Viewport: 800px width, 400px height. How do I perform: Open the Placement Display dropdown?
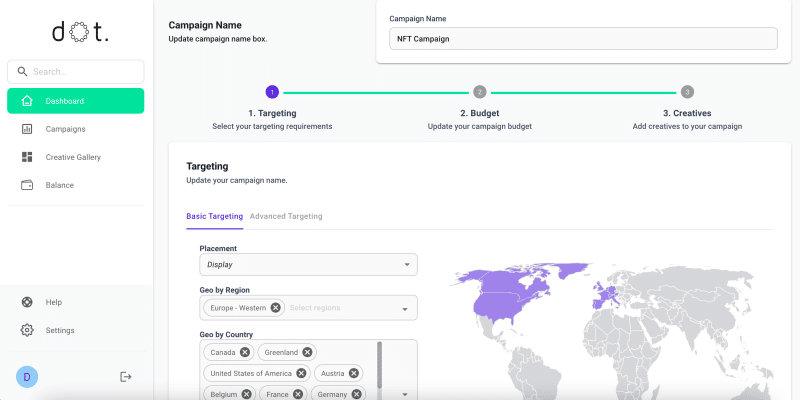(308, 265)
